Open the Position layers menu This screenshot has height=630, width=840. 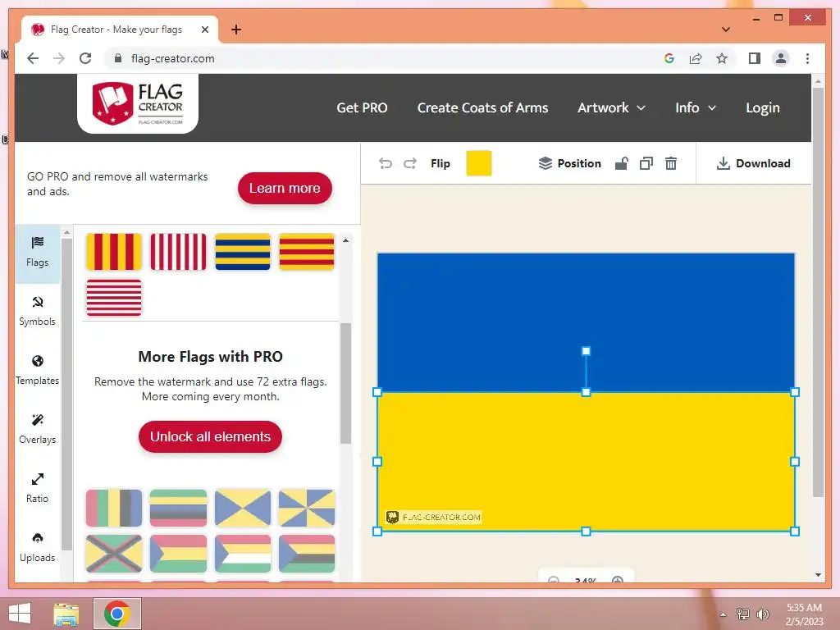pos(569,163)
